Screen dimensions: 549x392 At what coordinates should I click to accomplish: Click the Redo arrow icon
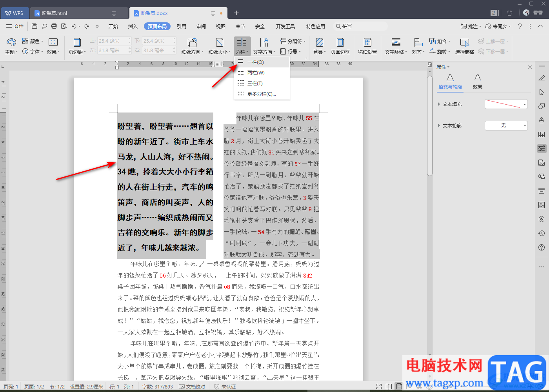[87, 26]
